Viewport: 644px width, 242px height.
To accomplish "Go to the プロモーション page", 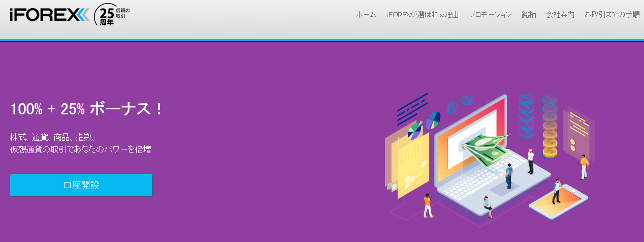I will pyautogui.click(x=490, y=15).
